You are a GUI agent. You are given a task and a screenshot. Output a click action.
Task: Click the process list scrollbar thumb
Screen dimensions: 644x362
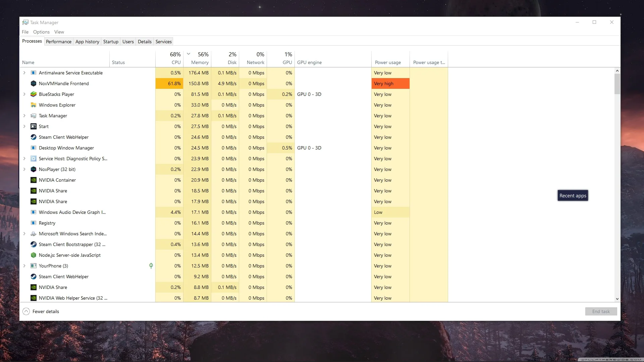[617, 84]
